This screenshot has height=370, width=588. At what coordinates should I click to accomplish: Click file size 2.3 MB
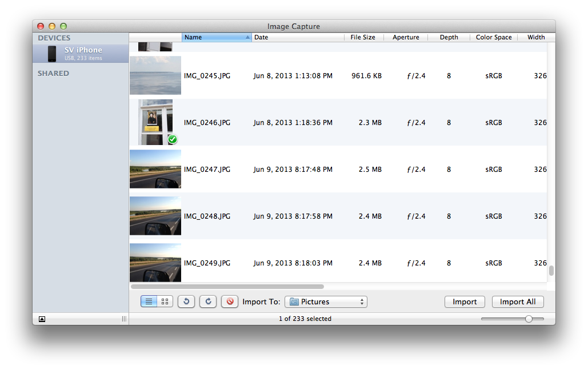pyautogui.click(x=370, y=123)
